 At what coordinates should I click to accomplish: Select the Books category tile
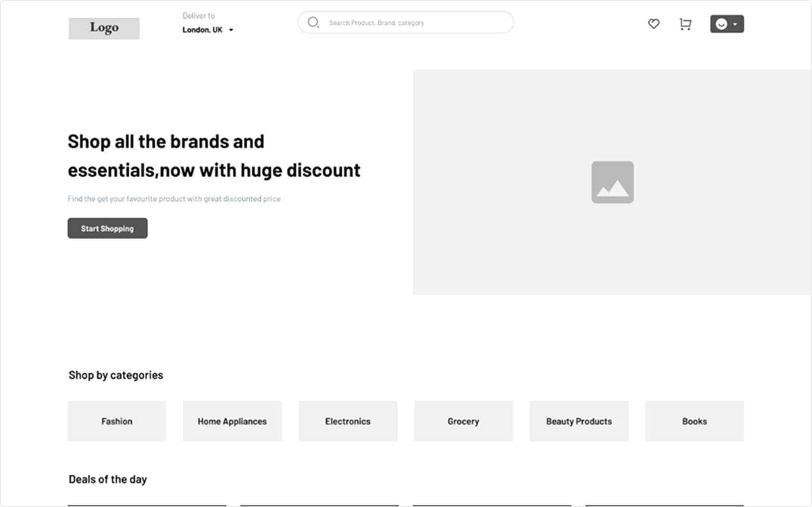[694, 421]
